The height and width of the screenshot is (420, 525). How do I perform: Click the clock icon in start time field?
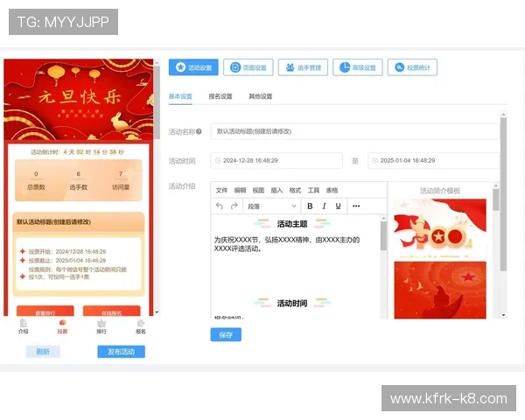(218, 160)
